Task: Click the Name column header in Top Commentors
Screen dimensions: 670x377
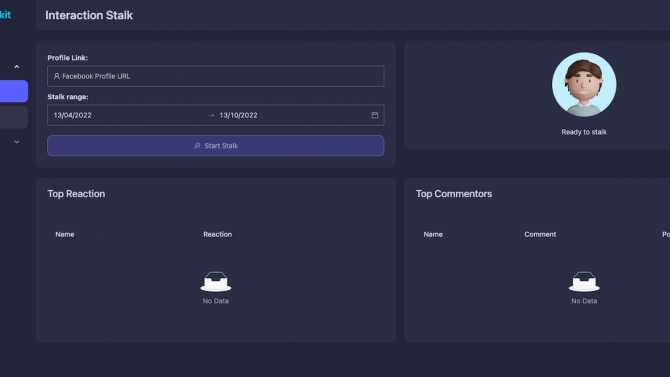Action: tap(433, 234)
